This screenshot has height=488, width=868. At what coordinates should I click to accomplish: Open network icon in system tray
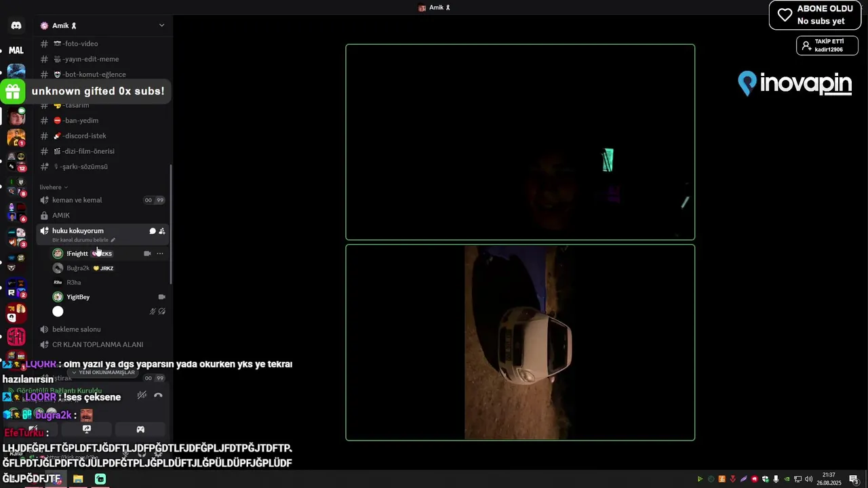coord(798,479)
